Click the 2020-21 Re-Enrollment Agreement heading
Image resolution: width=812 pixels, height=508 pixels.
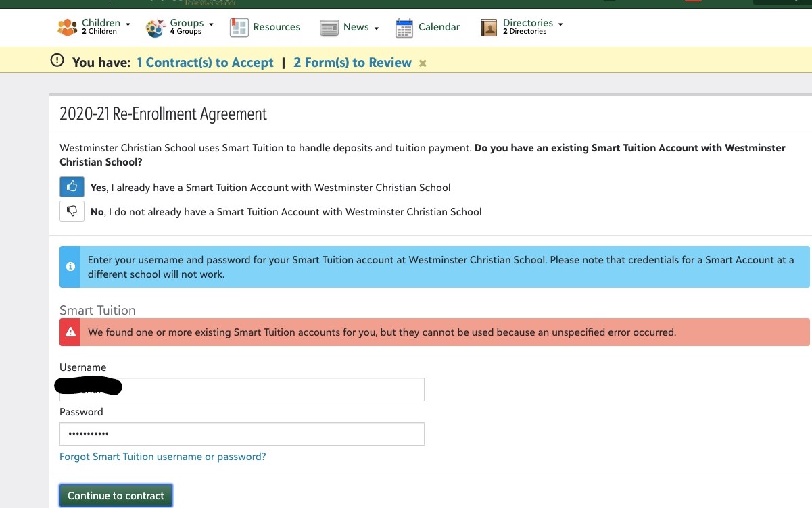pyautogui.click(x=164, y=113)
